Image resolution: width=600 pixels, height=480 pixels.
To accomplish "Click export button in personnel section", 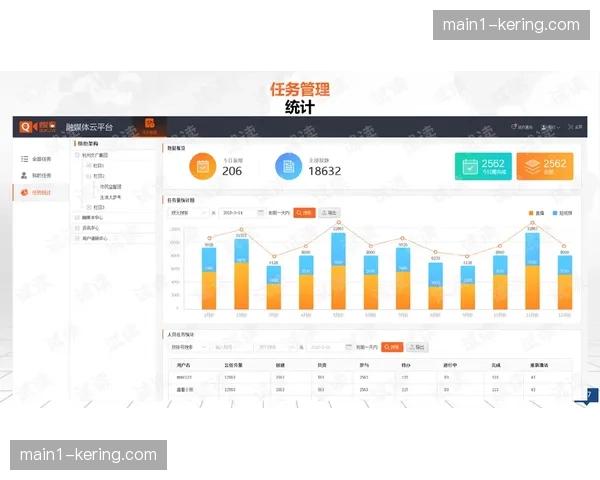I will click(417, 347).
